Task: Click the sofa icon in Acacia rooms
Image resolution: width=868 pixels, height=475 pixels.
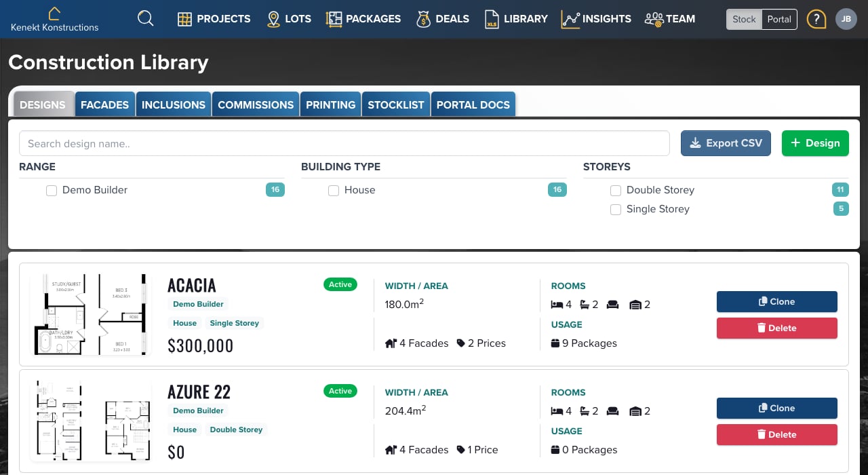Action: (x=613, y=305)
